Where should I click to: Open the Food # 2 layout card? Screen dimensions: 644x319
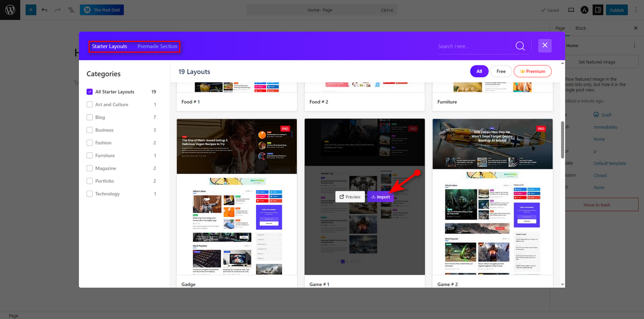click(x=365, y=96)
